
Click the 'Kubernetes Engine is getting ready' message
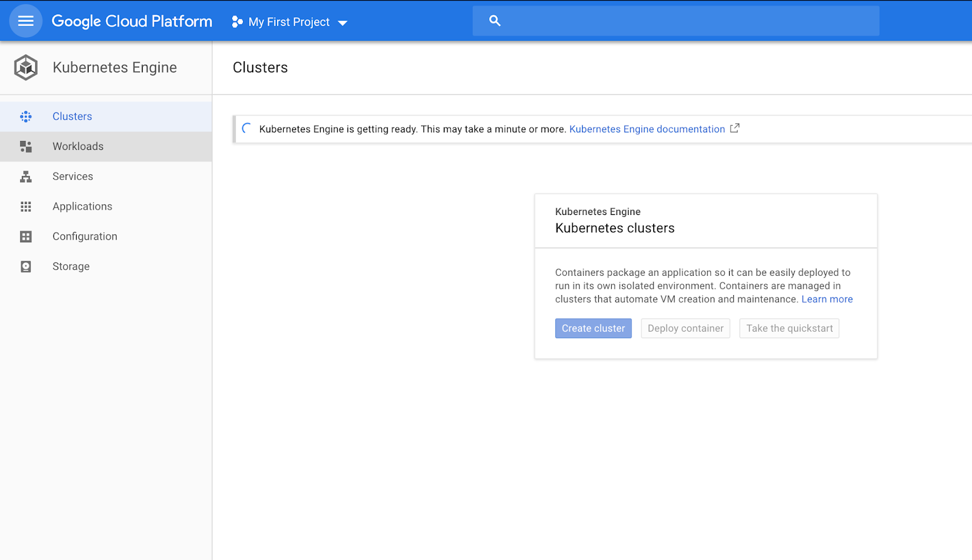412,129
